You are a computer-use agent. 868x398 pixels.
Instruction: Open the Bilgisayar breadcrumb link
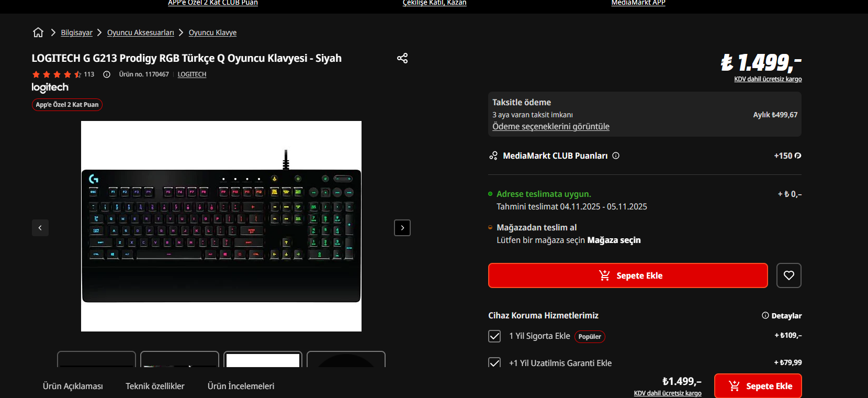pyautogui.click(x=76, y=32)
